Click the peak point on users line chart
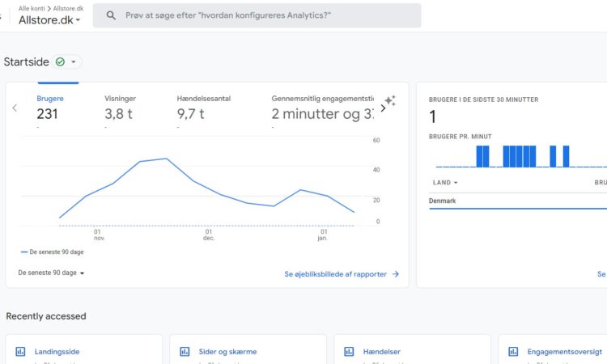The height and width of the screenshot is (364, 607). click(167, 159)
